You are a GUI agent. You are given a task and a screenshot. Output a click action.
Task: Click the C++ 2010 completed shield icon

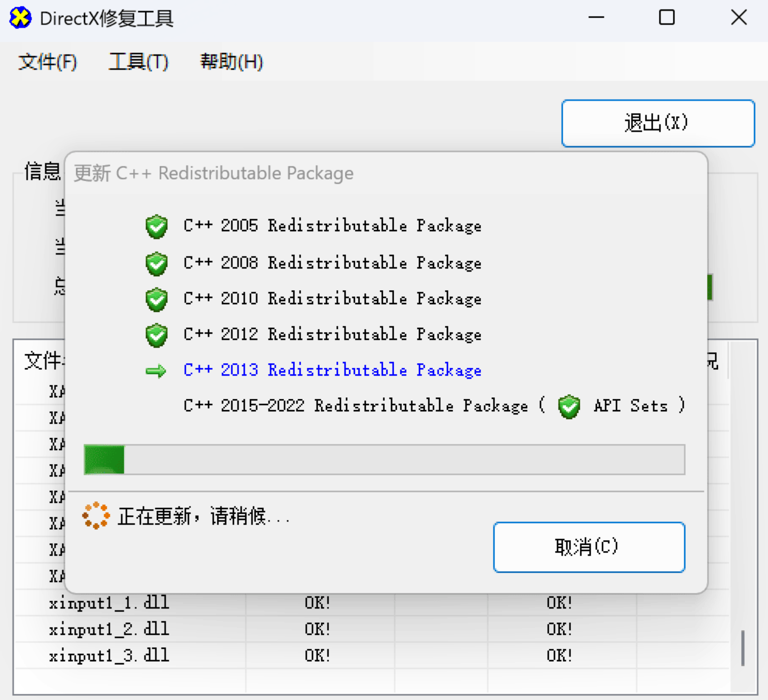point(156,299)
